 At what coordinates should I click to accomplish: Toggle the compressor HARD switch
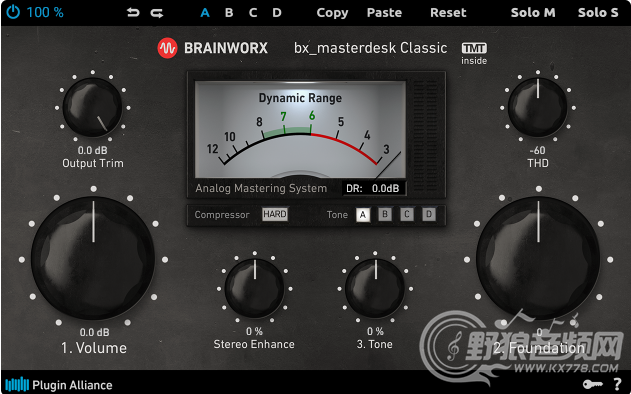[275, 214]
